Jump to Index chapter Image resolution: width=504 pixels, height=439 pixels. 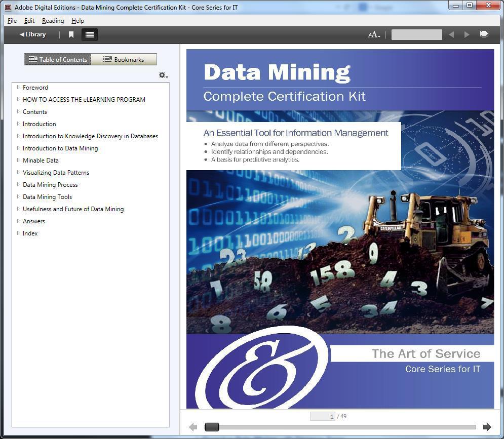click(x=30, y=233)
